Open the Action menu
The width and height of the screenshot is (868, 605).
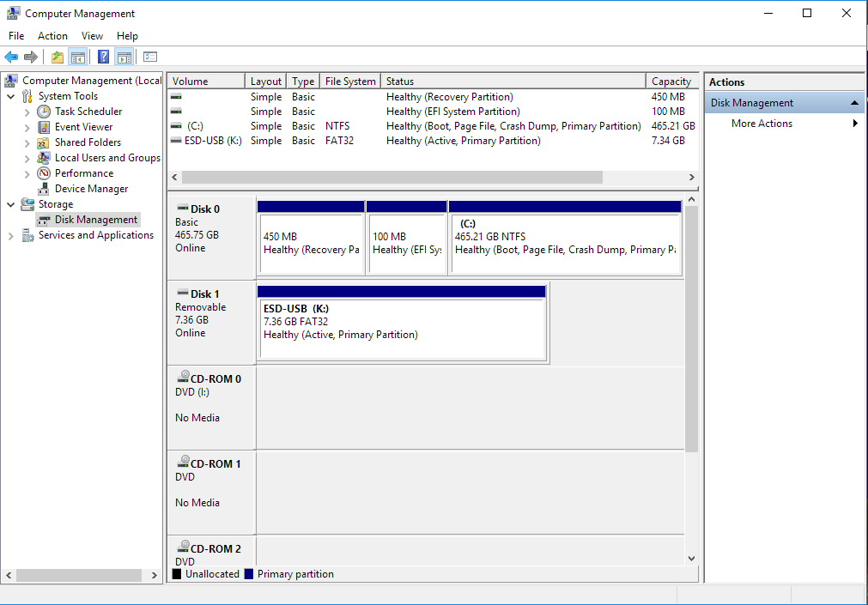52,36
